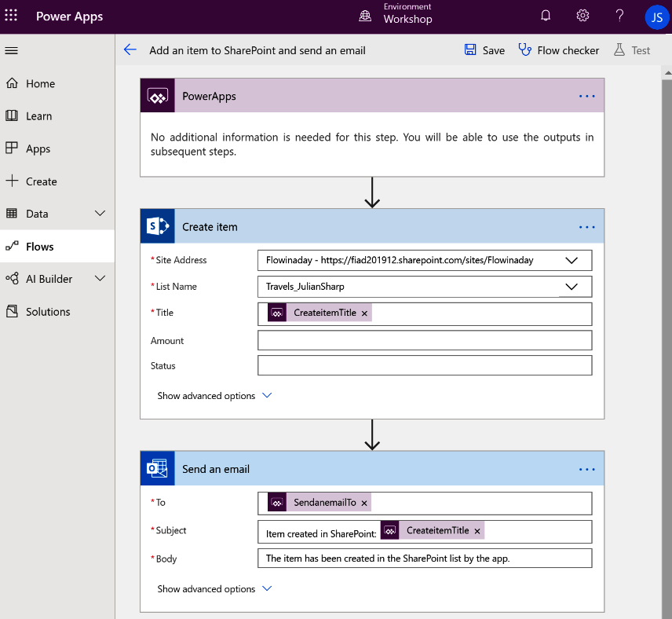Click the Test flask icon
The image size is (672, 619).
pyautogui.click(x=619, y=49)
